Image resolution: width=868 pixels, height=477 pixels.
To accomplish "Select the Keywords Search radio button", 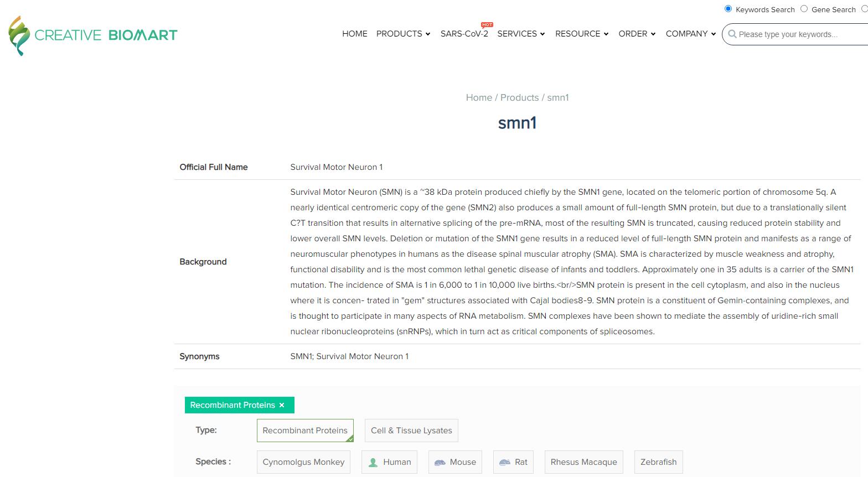I will tap(728, 9).
